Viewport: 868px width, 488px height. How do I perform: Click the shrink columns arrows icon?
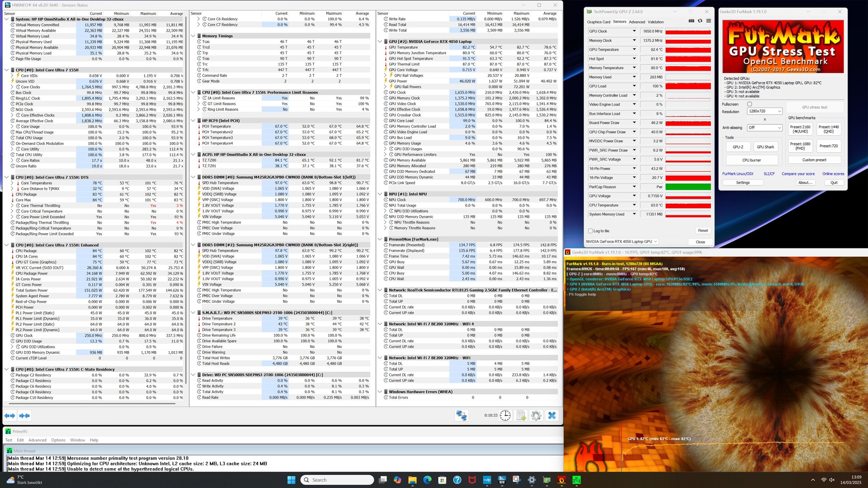[24, 415]
